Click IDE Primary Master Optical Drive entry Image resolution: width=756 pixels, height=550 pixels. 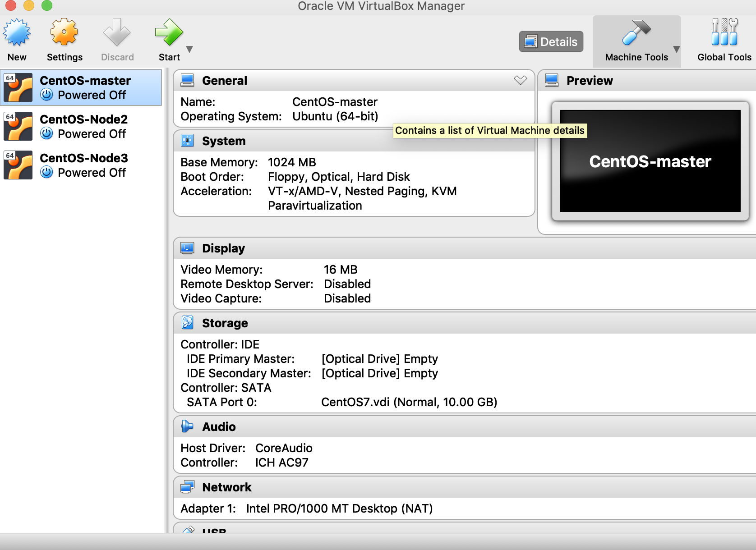380,359
